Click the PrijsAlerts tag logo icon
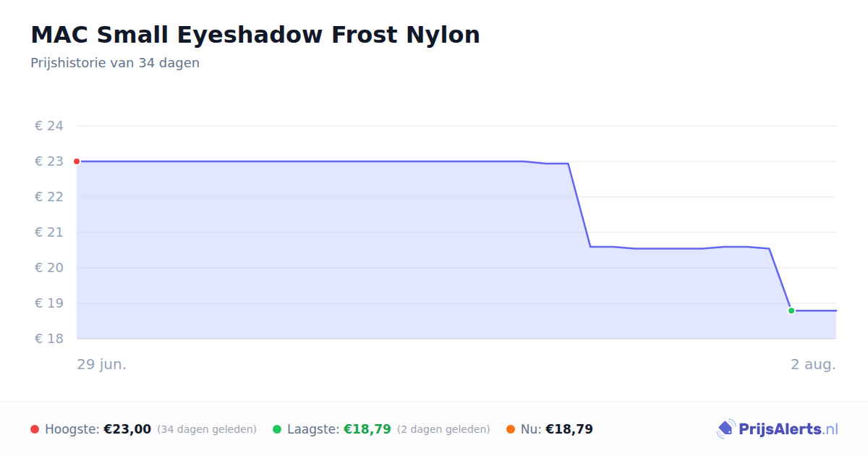The width and height of the screenshot is (868, 456). tap(726, 429)
